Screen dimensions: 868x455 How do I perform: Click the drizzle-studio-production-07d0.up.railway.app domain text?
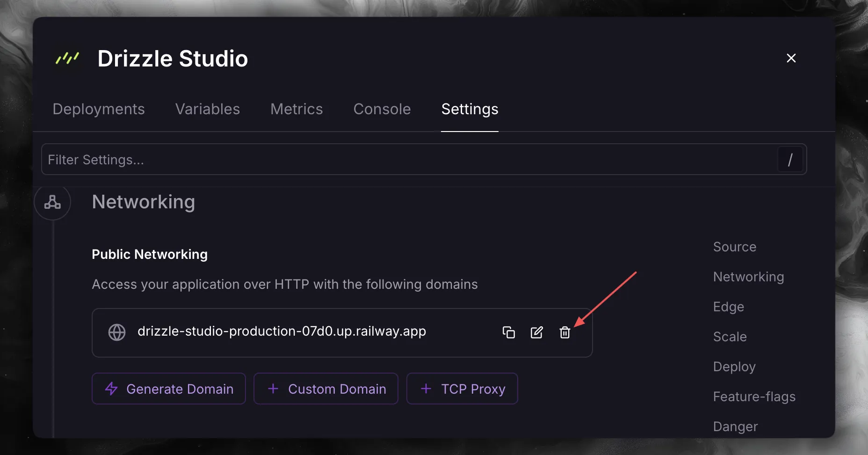pos(282,331)
